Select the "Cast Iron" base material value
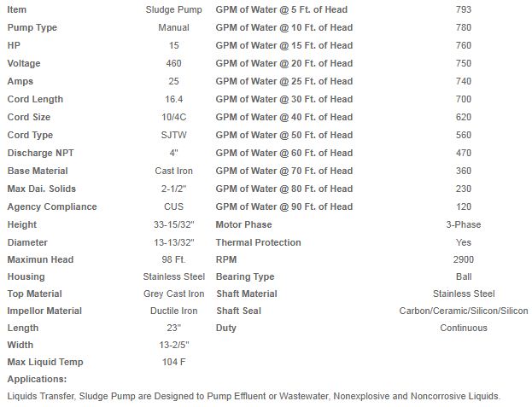Screen dimensions: 532x407 (173, 171)
